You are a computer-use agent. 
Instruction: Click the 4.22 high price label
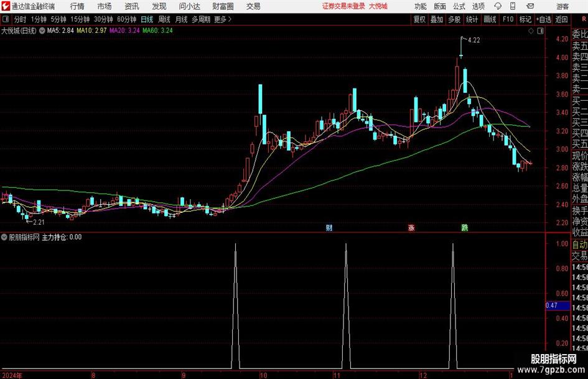point(474,40)
